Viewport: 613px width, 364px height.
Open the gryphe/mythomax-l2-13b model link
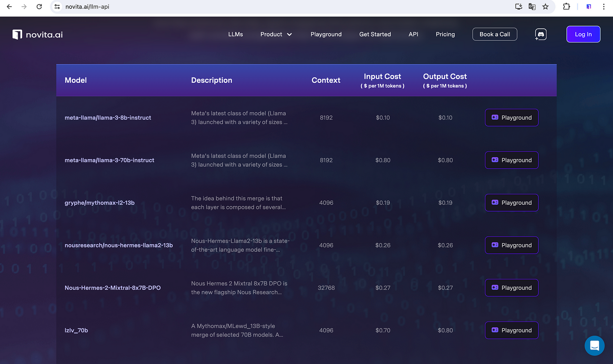(x=100, y=203)
